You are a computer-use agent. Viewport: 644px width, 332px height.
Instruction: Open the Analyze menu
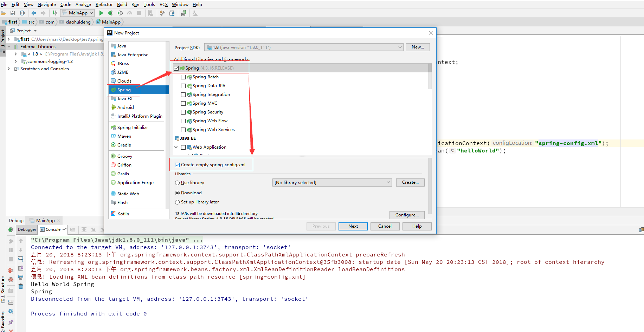83,4
